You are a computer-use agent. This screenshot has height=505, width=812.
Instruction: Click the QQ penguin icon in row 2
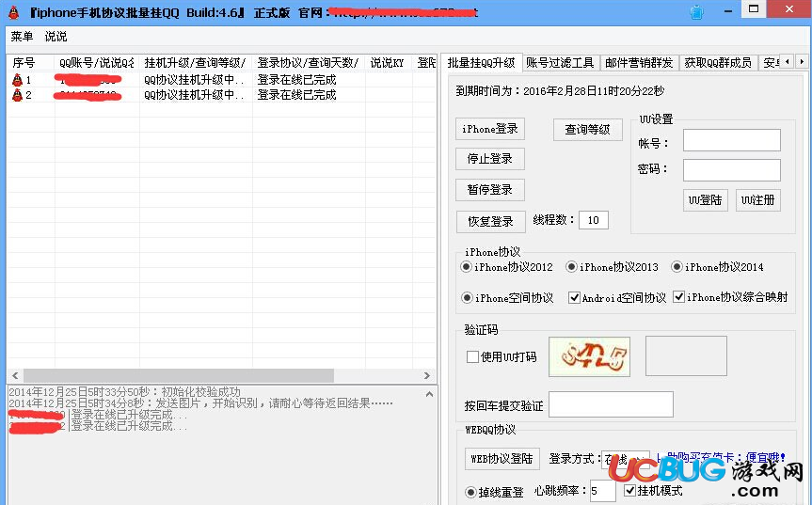[x=17, y=95]
